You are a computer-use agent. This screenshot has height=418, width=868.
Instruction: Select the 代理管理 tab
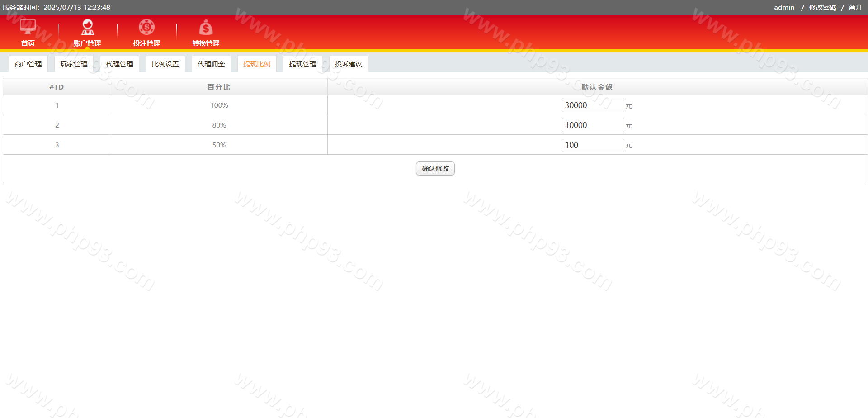(x=119, y=64)
